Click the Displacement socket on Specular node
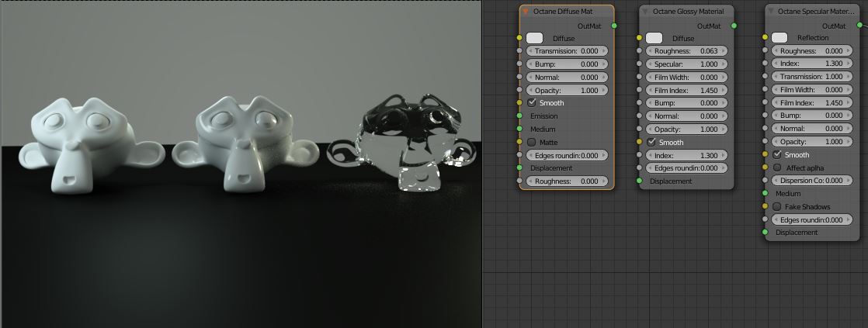This screenshot has height=328, width=868. coord(766,233)
